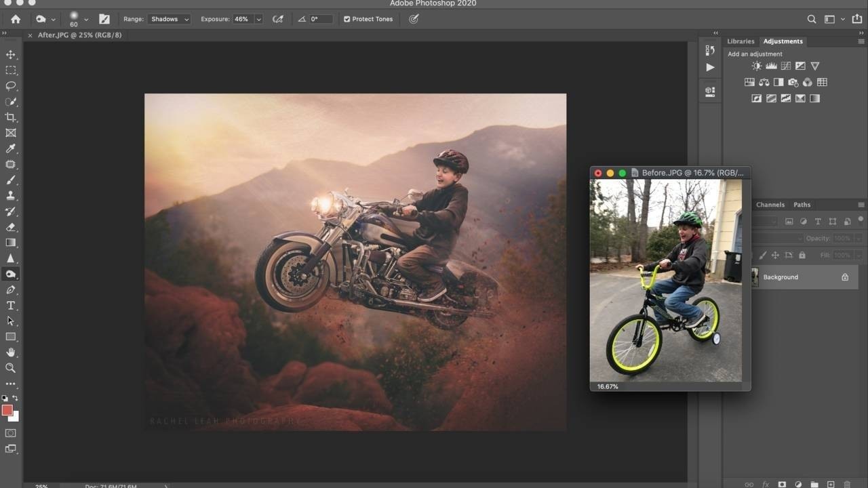
Task: Open the Range dropdown set to Shadows
Action: [170, 19]
